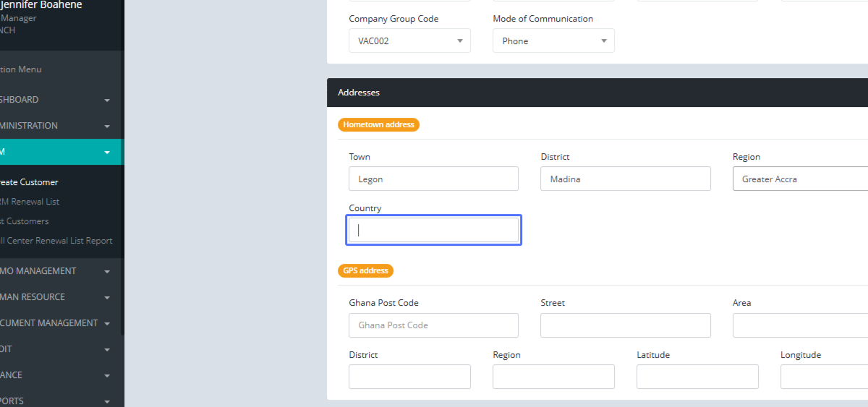Viewport: 868px width, 407px height.
Task: Click the hometown District field containing Madina
Action: point(625,179)
